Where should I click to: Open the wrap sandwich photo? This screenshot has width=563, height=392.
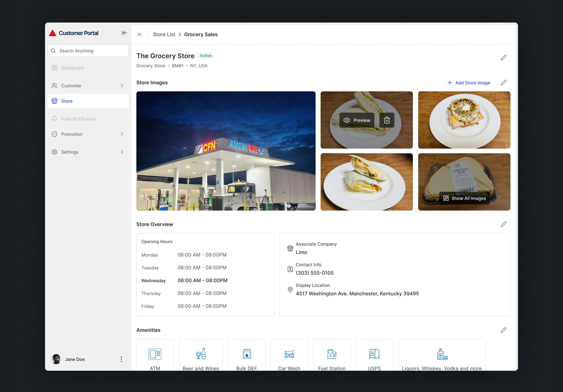tap(367, 182)
